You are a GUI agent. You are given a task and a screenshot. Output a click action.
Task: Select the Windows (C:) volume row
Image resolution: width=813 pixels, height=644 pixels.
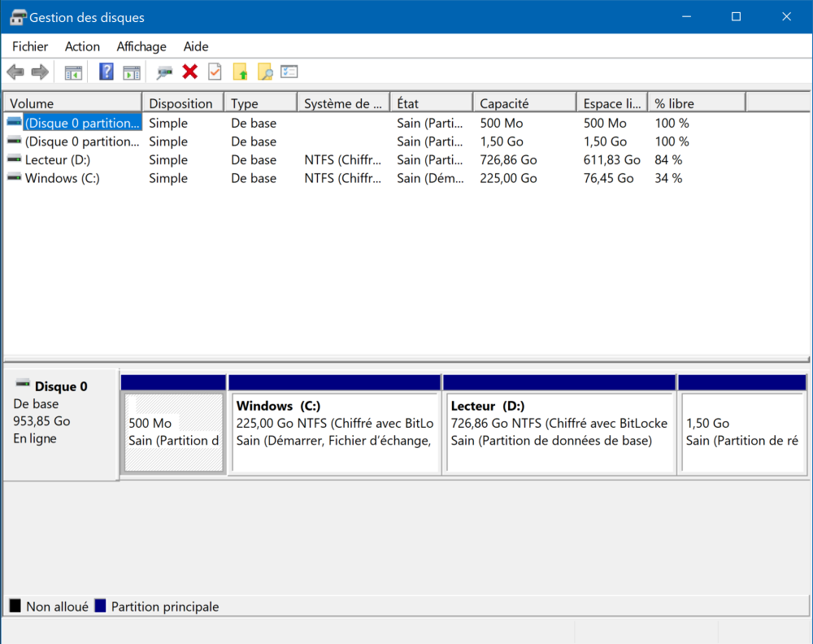point(62,178)
